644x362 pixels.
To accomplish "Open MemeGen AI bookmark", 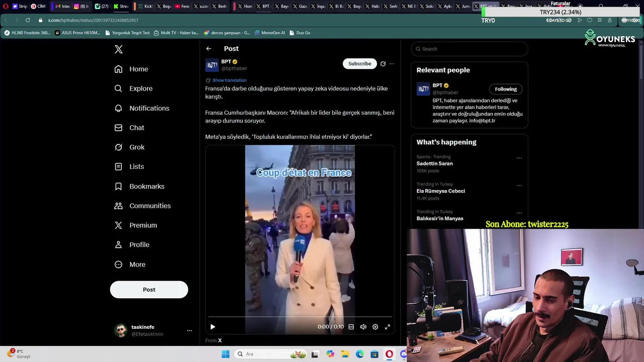I will [x=270, y=33].
